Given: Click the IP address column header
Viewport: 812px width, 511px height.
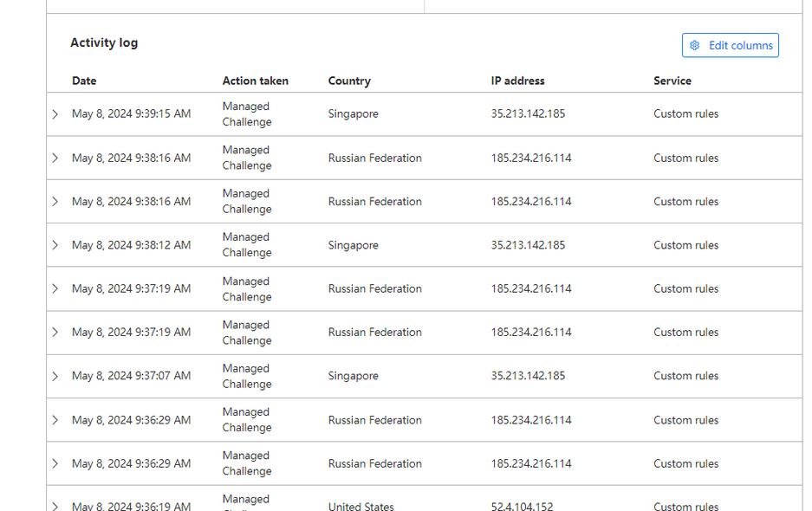Looking at the screenshot, I should click(517, 81).
